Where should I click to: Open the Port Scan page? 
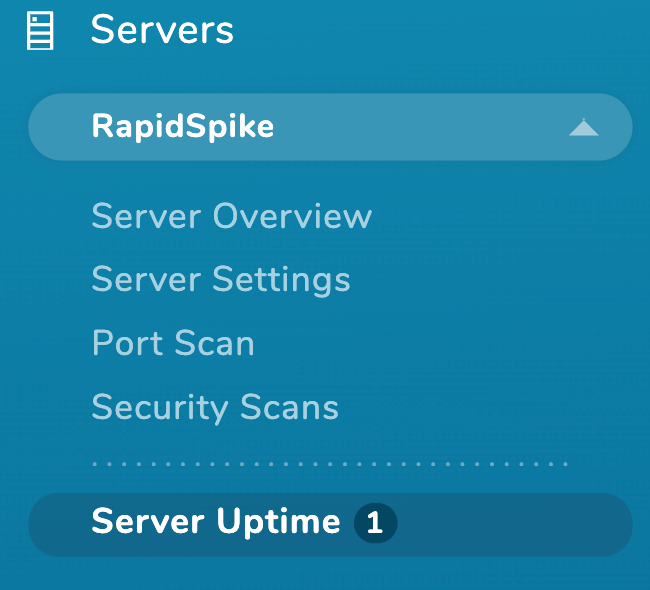pyautogui.click(x=173, y=343)
